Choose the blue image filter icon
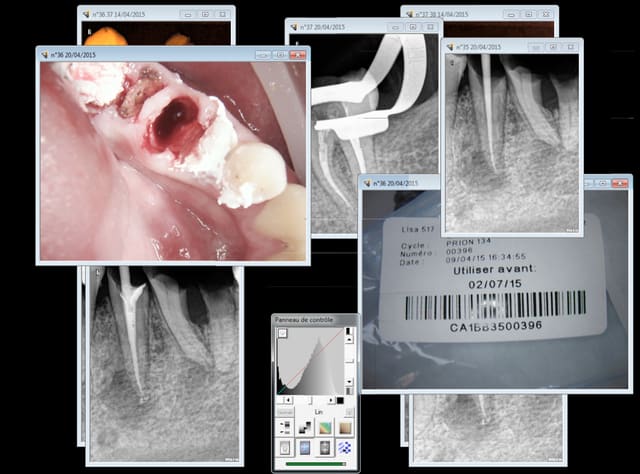 pyautogui.click(x=305, y=448)
